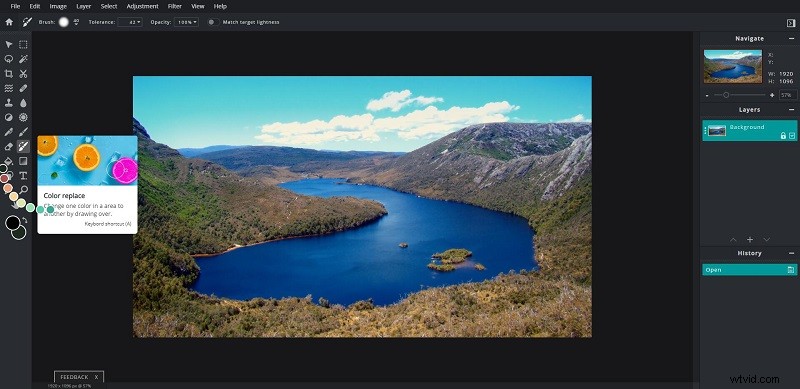
Task: Select the Eraser tool
Action: tap(9, 147)
